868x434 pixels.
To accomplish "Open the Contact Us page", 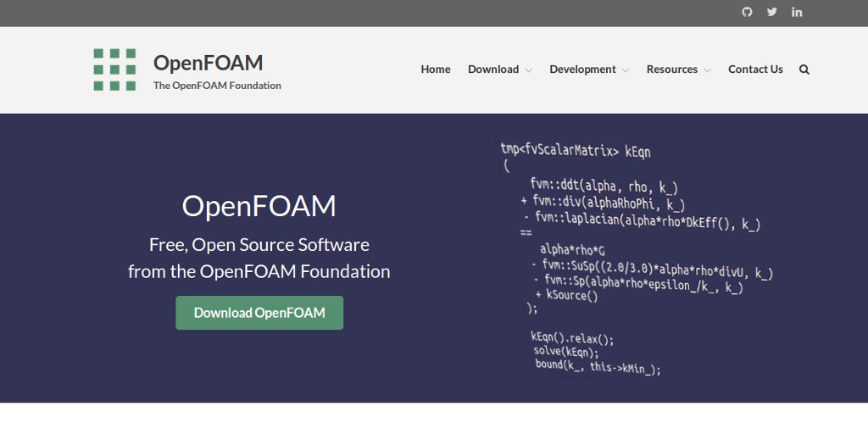I will [x=755, y=70].
